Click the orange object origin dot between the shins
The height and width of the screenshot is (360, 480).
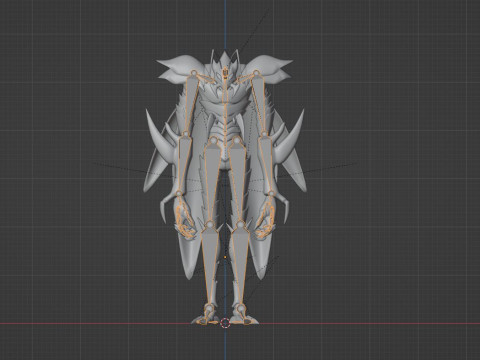[x=225, y=257]
